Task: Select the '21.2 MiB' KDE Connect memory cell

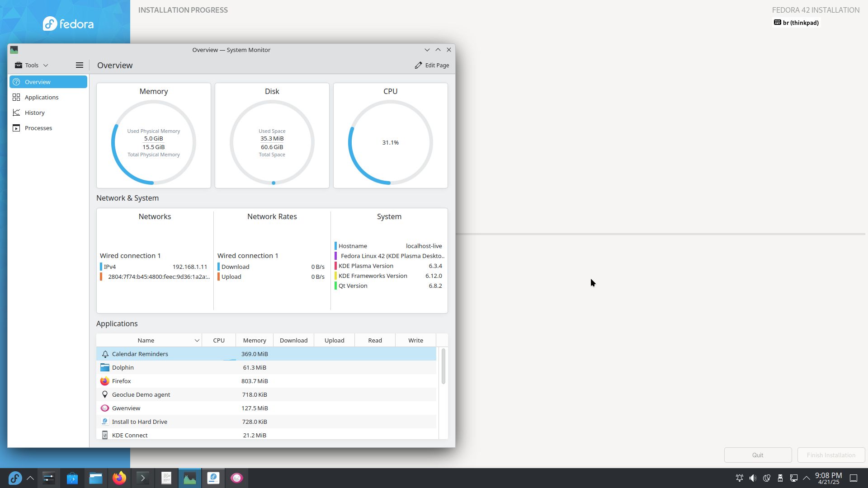Action: [x=255, y=435]
